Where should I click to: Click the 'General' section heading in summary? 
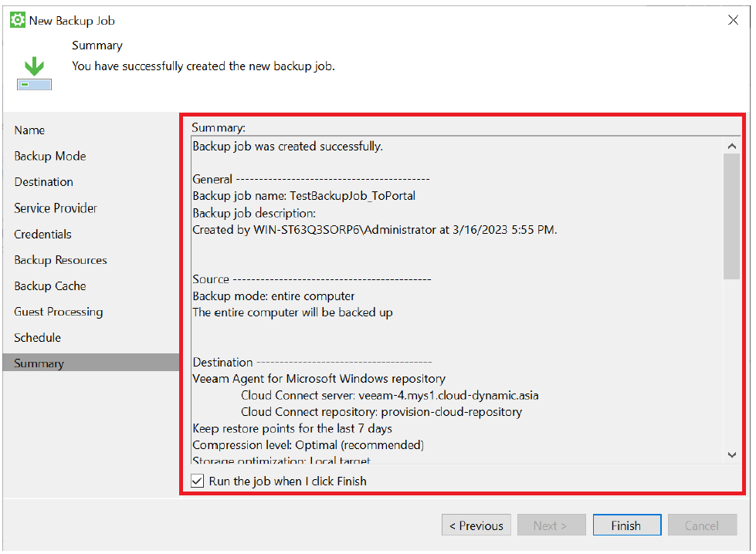pyautogui.click(x=212, y=179)
